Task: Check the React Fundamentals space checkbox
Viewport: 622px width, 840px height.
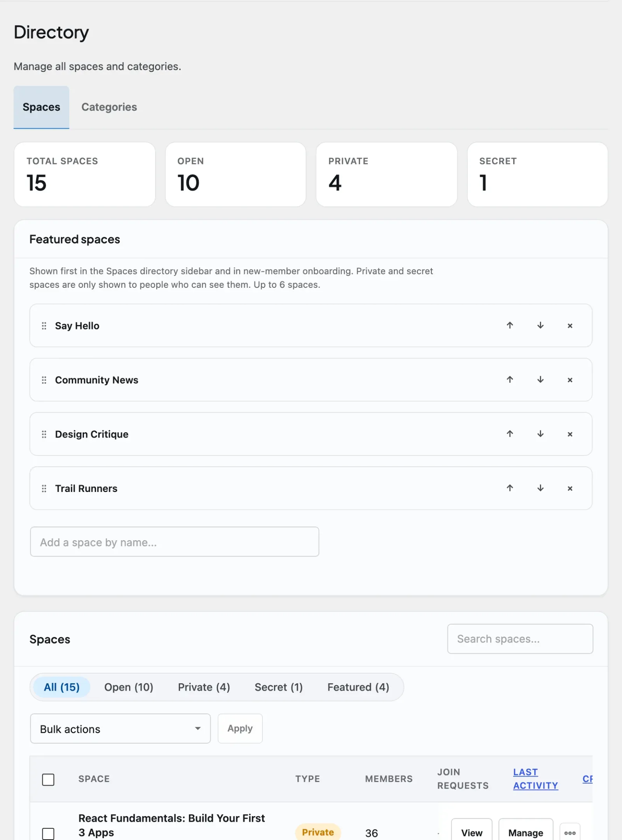Action: 48,833
